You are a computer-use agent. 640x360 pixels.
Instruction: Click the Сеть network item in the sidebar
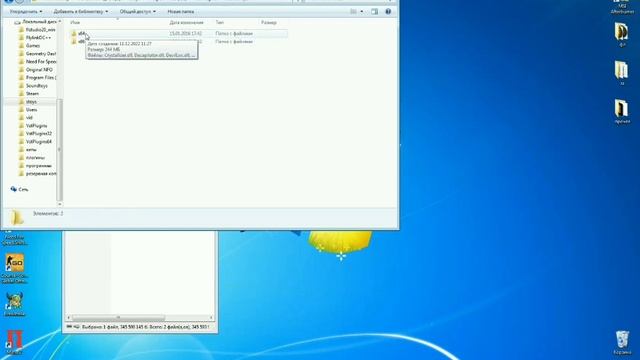(x=20, y=189)
